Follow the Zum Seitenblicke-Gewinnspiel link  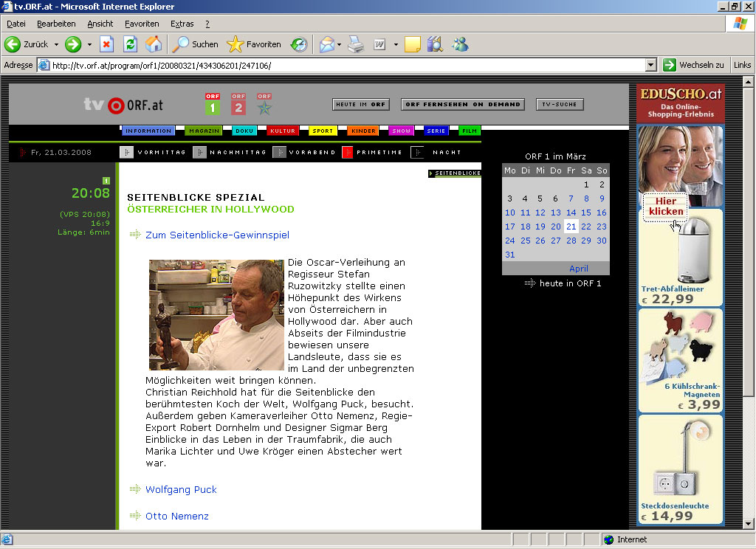pyautogui.click(x=217, y=235)
